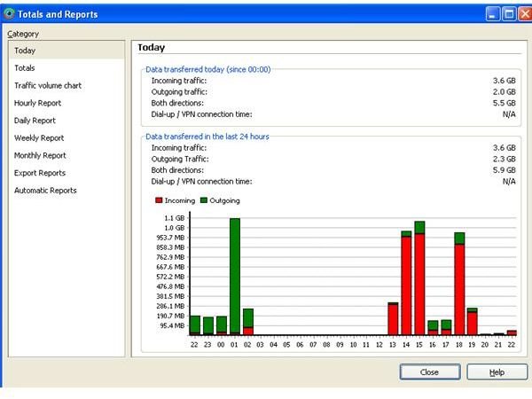
Task: Click the '12' hour label on the axis
Action: (x=379, y=345)
